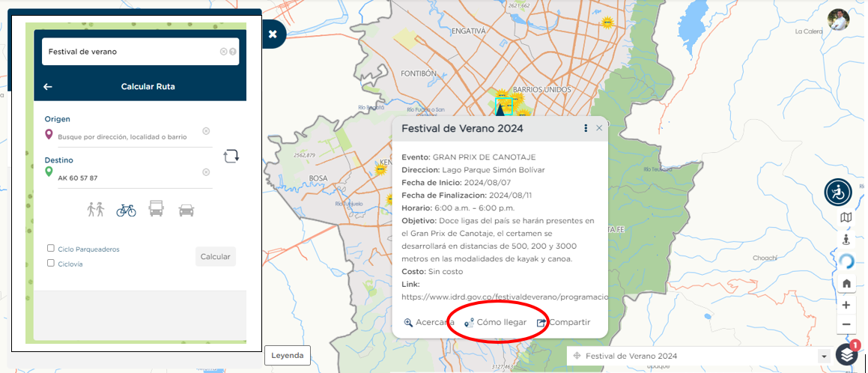This screenshot has height=373, width=868.
Task: Open the layers stack with notification badge
Action: (x=848, y=355)
